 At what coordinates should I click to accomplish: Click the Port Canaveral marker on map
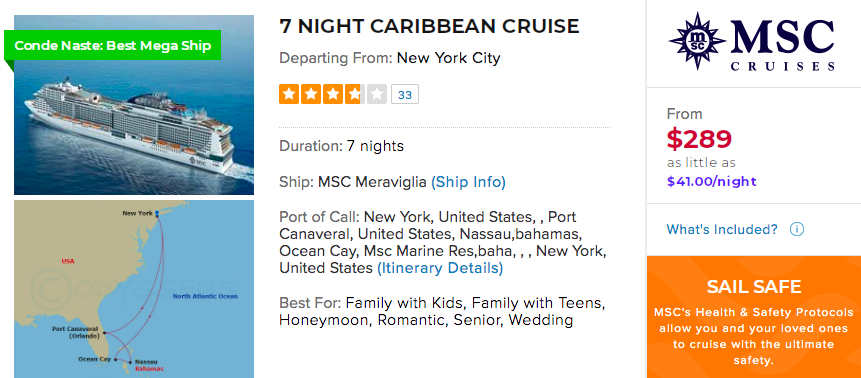click(x=104, y=332)
